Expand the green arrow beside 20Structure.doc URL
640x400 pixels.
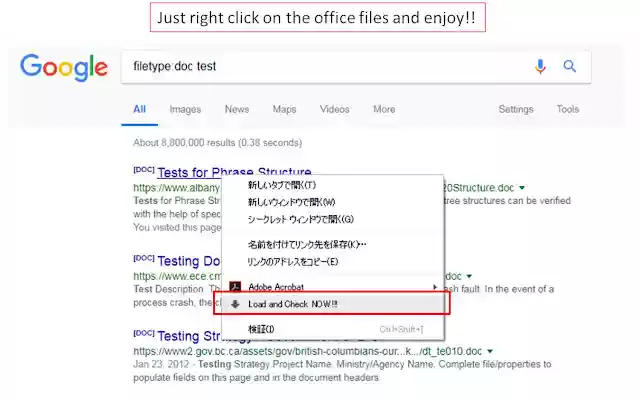click(x=522, y=188)
